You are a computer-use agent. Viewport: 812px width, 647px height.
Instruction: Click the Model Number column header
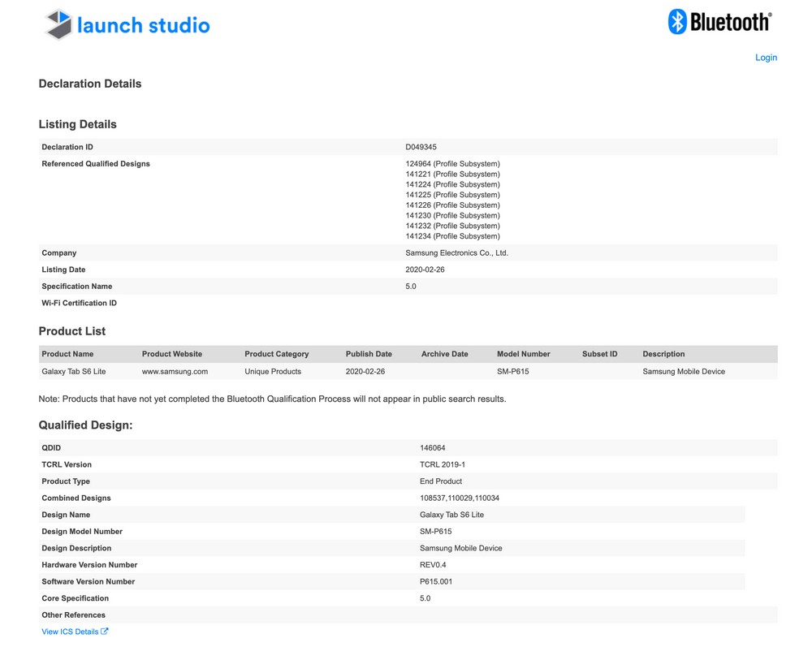524,354
